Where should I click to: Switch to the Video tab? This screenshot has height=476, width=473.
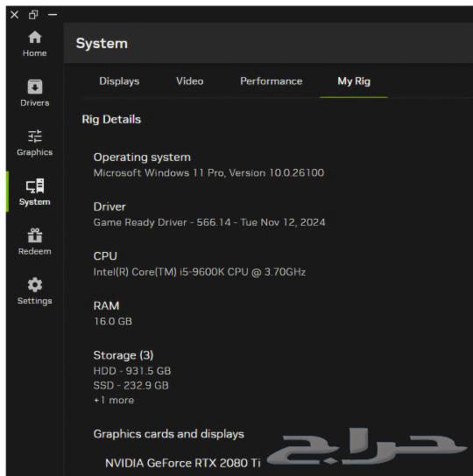pos(190,81)
